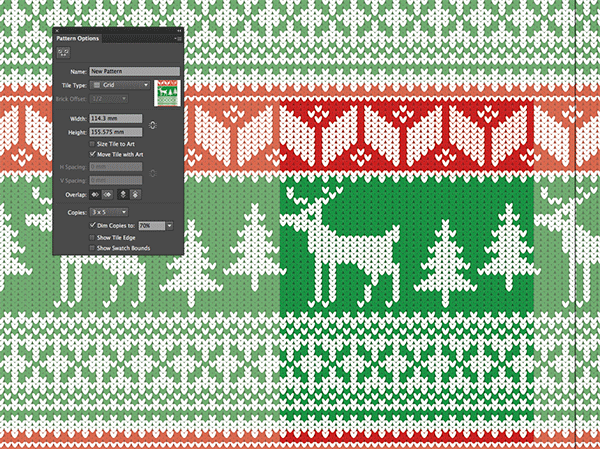Uncheck Move Tile with Art
This screenshot has height=449, width=600.
92,154
